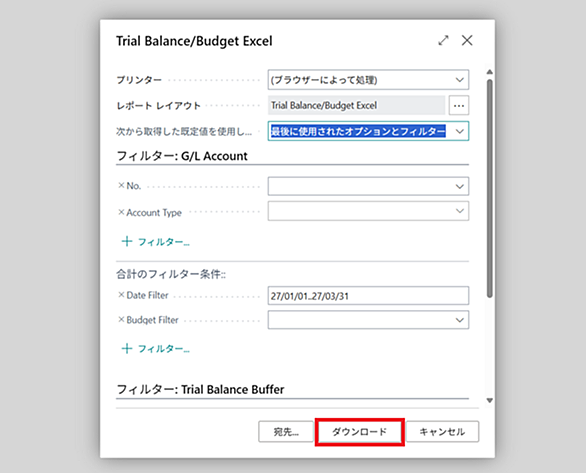Remove the Account Type filter with its X
The width and height of the screenshot is (586, 473).
pyautogui.click(x=121, y=212)
